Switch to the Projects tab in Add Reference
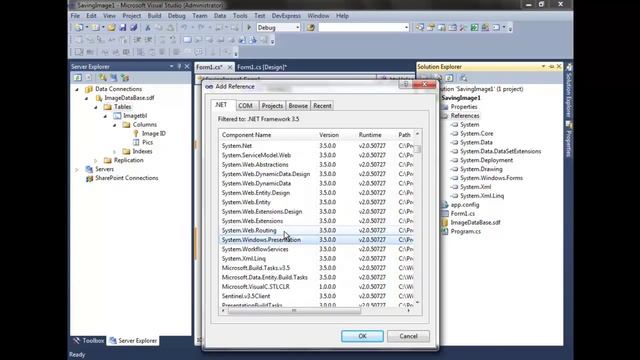 pos(272,106)
